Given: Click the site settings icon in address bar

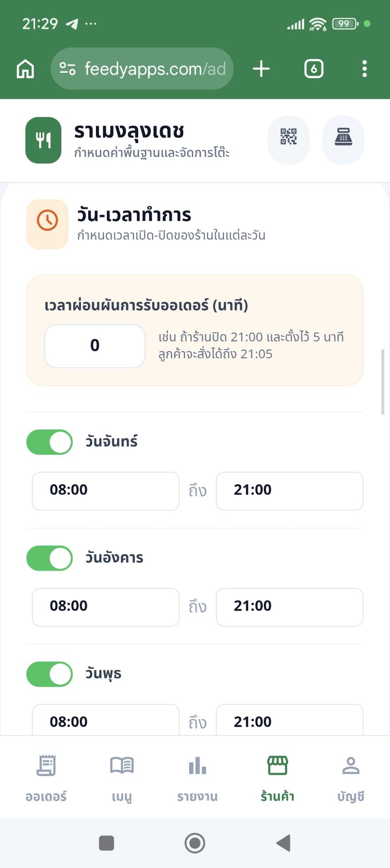Looking at the screenshot, I should [x=68, y=69].
